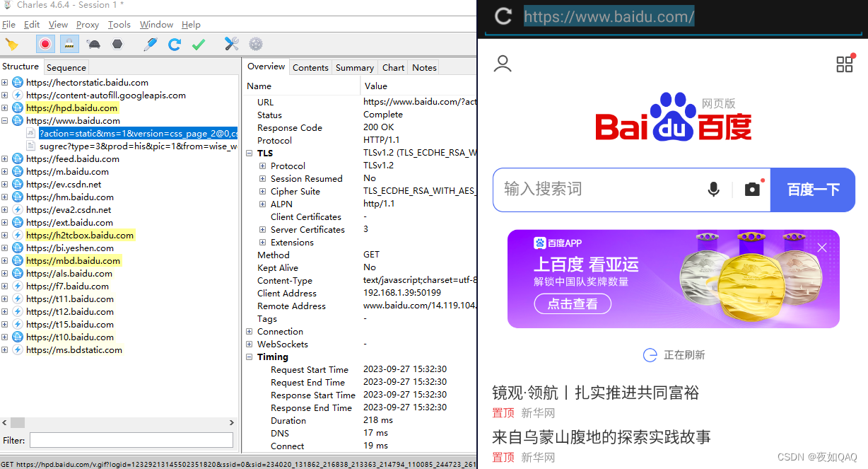Switch to the Structure tab

point(20,66)
